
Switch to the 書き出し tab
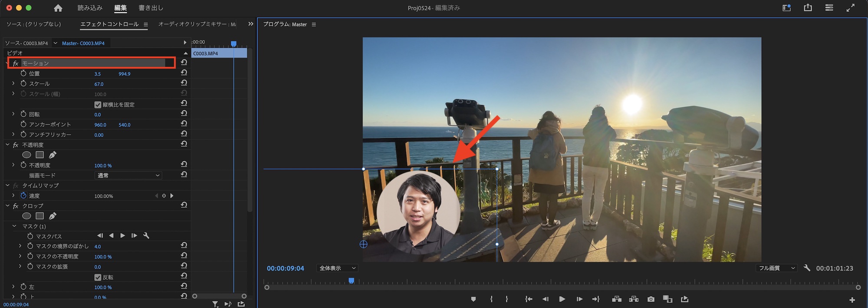coord(151,8)
